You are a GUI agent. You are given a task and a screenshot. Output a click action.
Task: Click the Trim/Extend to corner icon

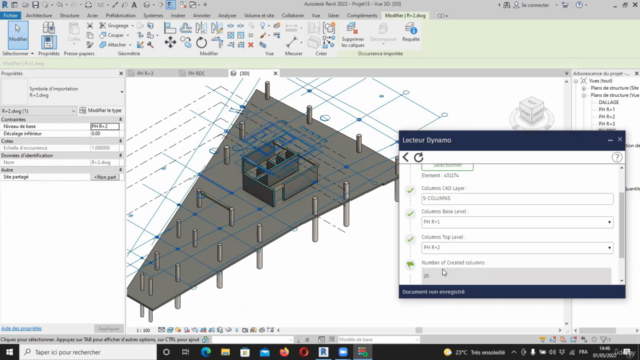(x=217, y=42)
